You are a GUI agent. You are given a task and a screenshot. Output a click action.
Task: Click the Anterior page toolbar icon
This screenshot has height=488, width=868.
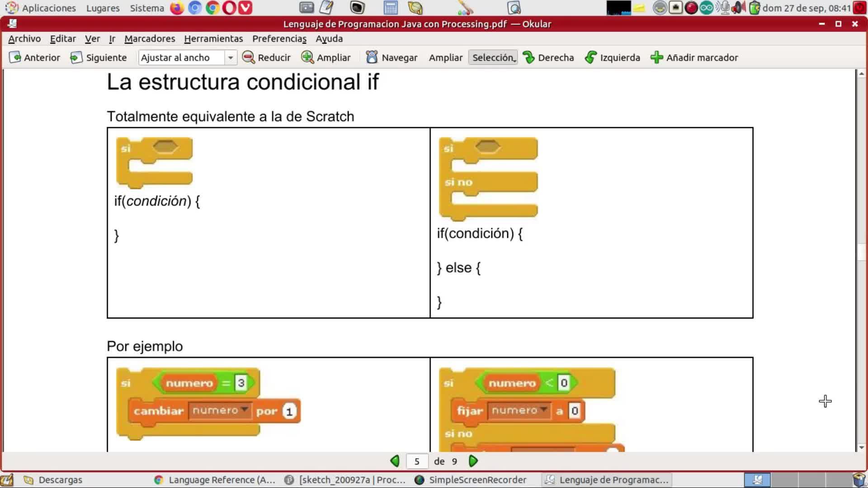point(15,57)
